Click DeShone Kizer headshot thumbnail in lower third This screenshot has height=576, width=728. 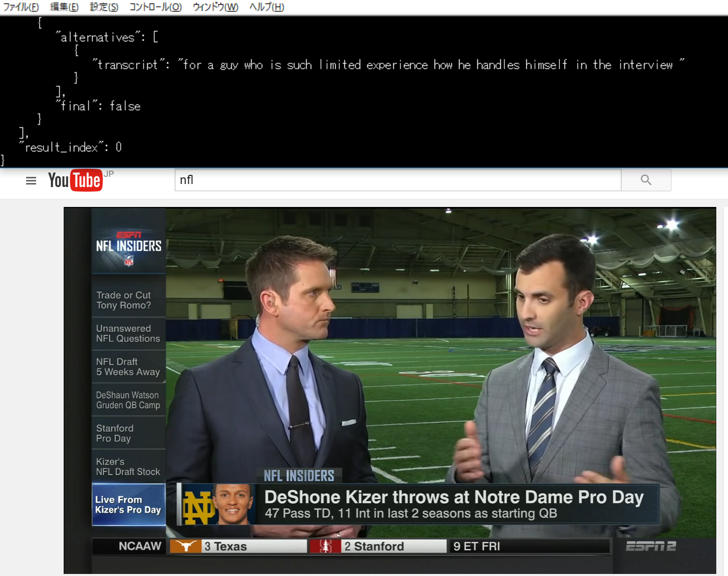tap(233, 505)
